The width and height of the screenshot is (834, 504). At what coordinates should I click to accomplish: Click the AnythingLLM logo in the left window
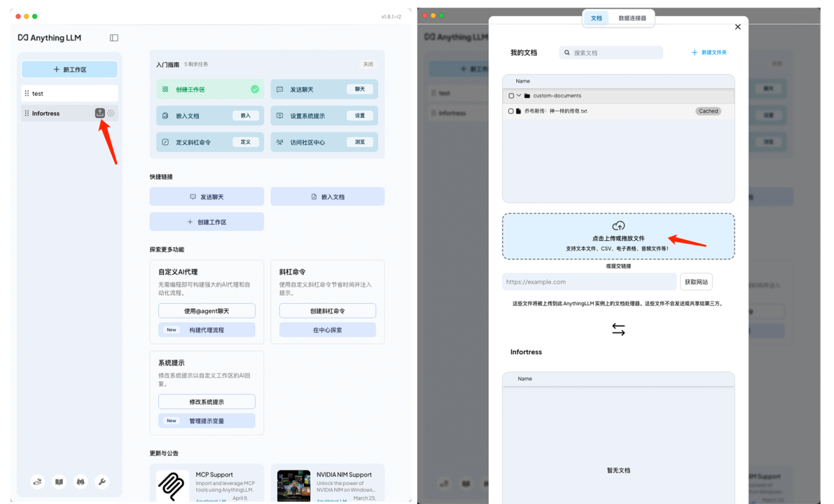pos(50,38)
